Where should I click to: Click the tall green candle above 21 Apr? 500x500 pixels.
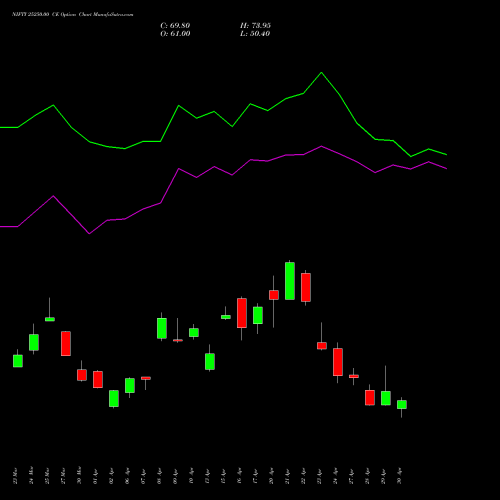point(290,281)
